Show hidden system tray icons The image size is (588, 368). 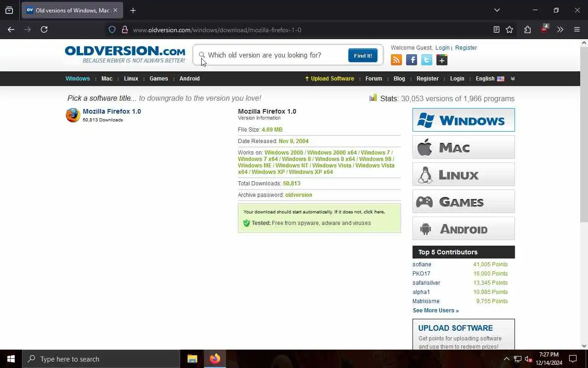point(506,359)
